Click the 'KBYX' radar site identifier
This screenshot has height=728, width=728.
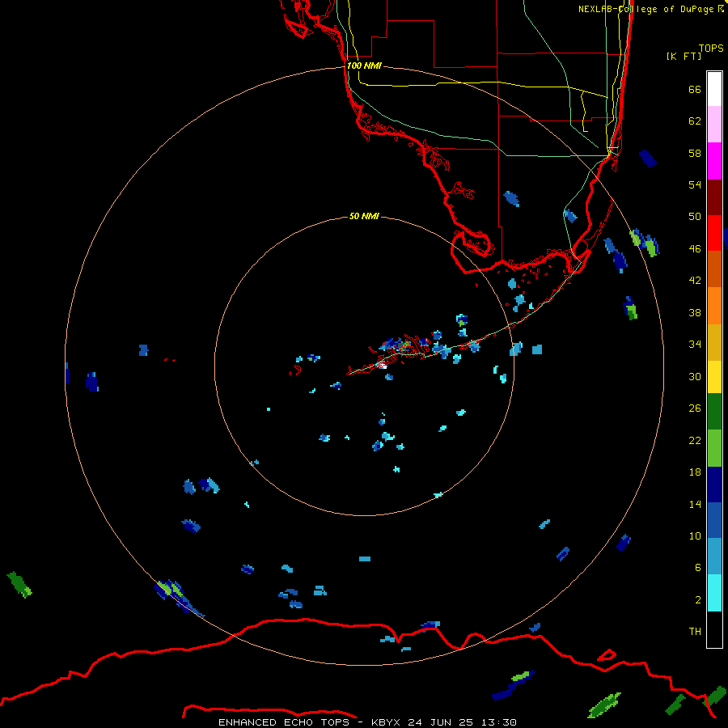pos(386,722)
